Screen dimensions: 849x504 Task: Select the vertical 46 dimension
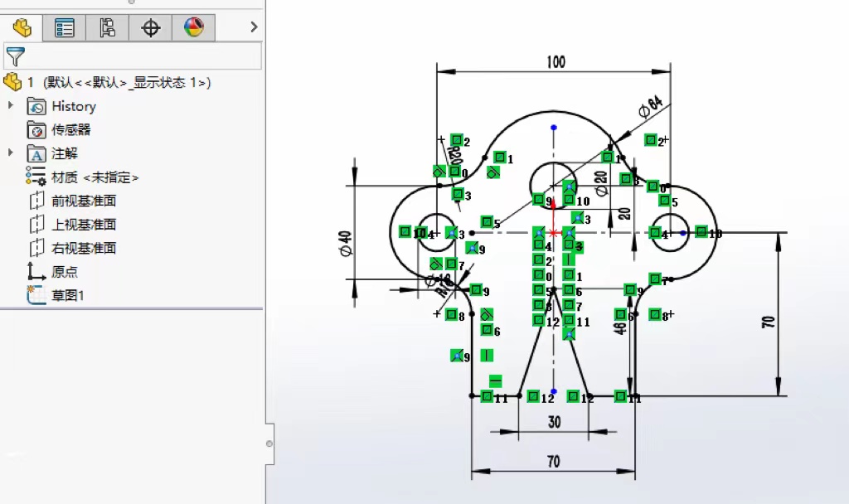pyautogui.click(x=621, y=328)
